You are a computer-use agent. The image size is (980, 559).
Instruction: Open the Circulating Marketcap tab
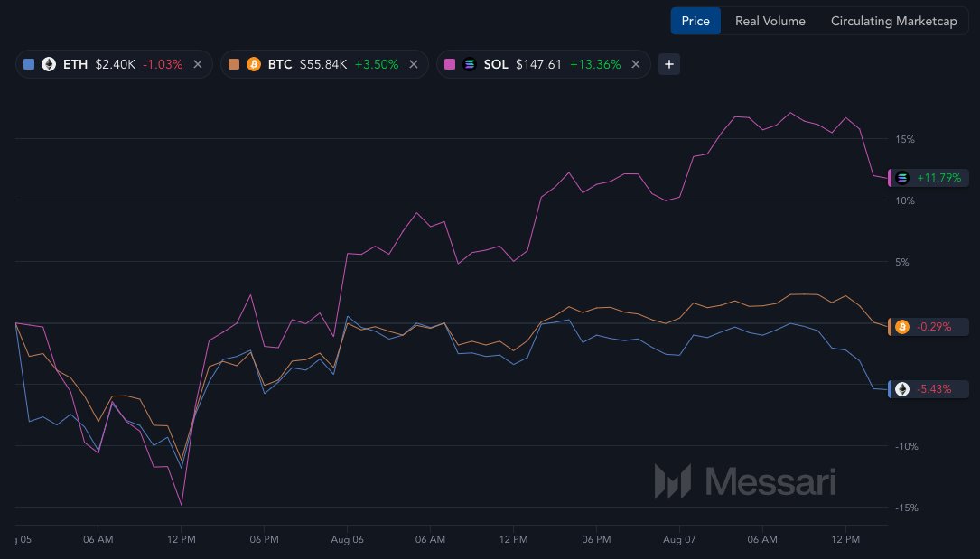click(893, 22)
